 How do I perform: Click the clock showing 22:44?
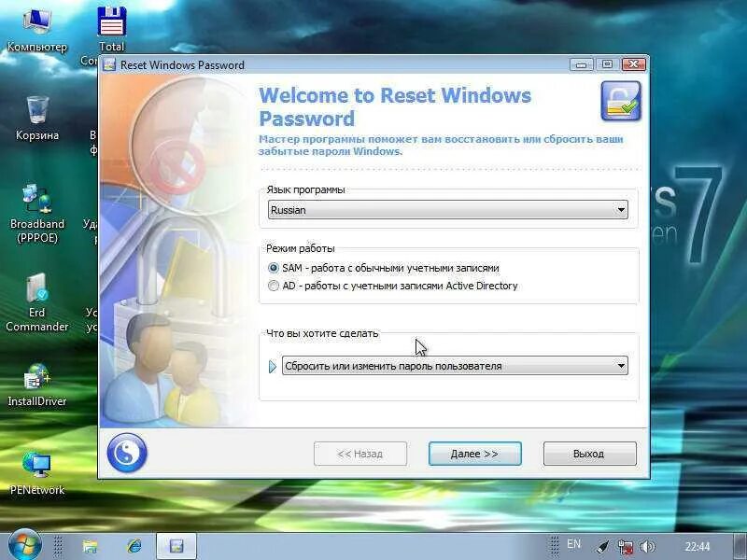point(697,547)
